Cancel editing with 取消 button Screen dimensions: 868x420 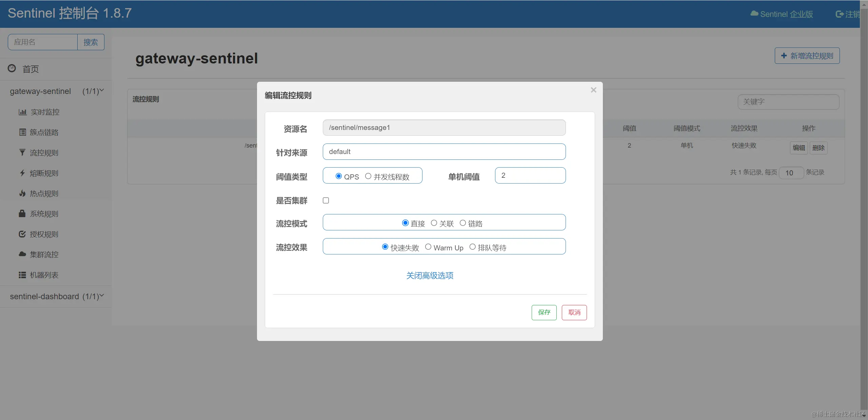(574, 312)
